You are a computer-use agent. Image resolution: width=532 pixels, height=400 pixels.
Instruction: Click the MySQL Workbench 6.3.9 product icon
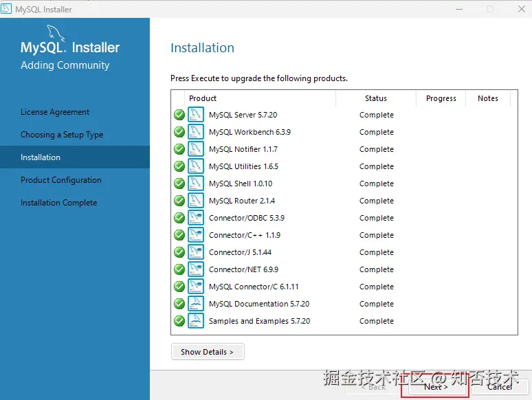[196, 132]
